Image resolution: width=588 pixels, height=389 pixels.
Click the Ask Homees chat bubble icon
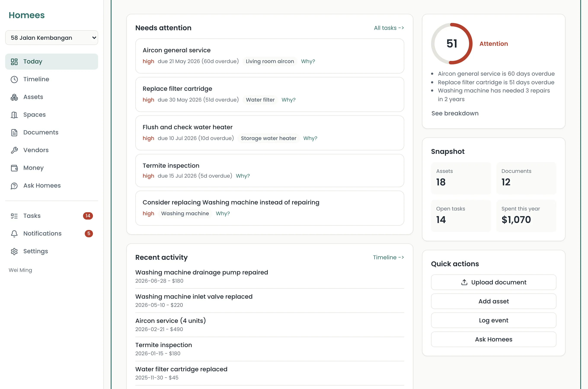point(14,186)
